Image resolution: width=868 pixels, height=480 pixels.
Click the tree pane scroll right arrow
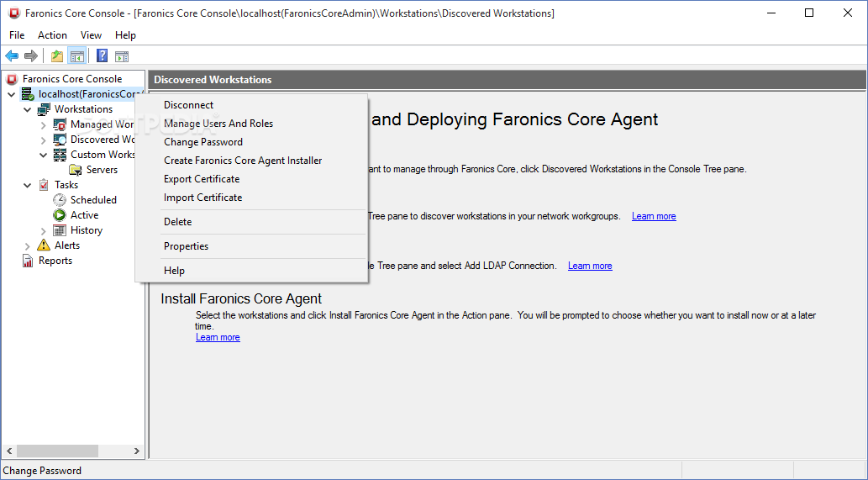tap(137, 451)
